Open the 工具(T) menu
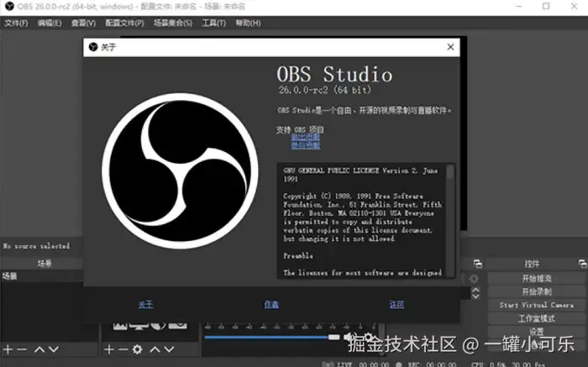 coord(213,24)
